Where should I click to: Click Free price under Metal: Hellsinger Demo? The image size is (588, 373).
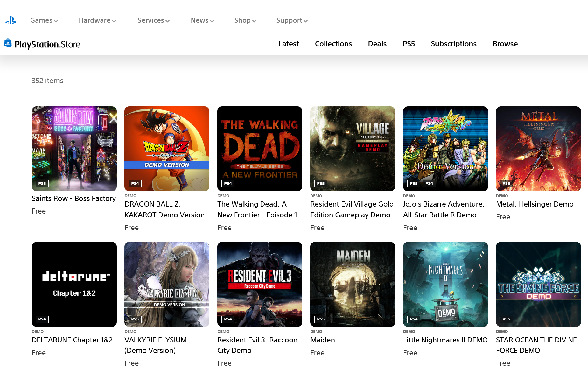pos(503,217)
